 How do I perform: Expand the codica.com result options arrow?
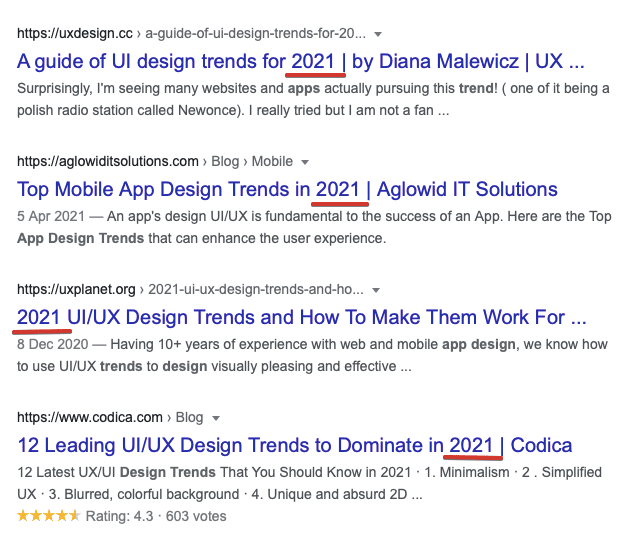216,418
